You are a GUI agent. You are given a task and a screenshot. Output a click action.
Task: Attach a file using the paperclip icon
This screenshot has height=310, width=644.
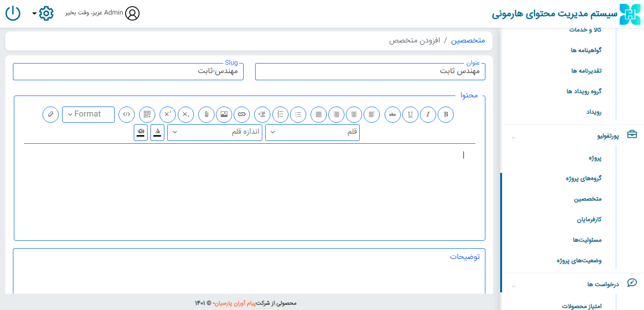[206, 115]
